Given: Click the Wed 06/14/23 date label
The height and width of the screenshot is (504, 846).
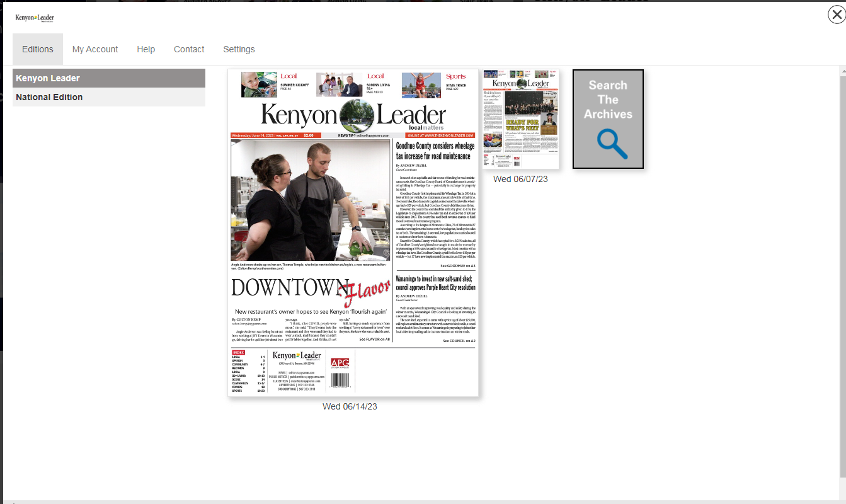Looking at the screenshot, I should pos(350,406).
